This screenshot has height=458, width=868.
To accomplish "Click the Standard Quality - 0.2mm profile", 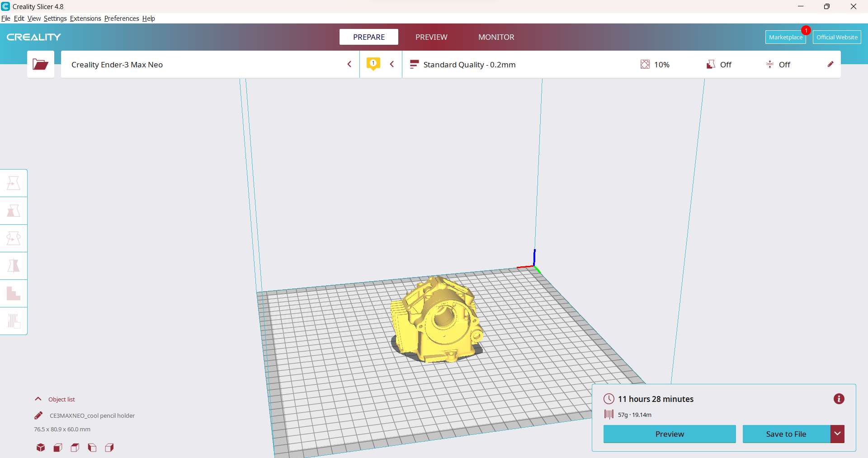I will [x=469, y=65].
